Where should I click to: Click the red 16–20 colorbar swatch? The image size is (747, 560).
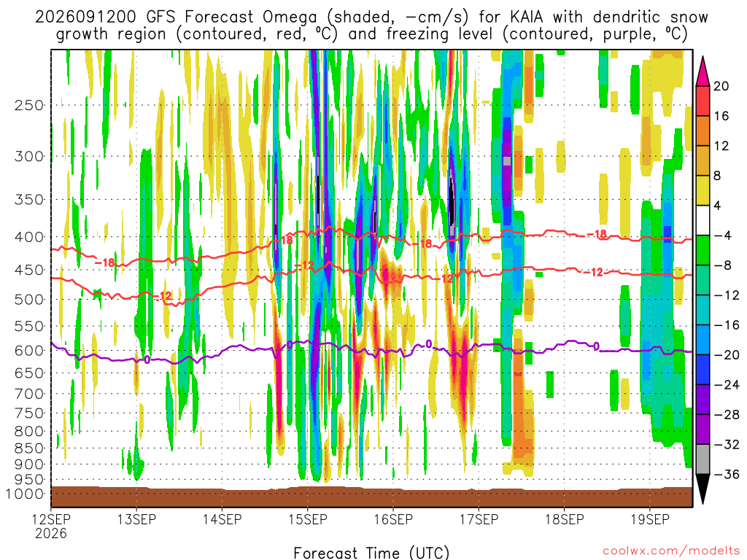[703, 101]
